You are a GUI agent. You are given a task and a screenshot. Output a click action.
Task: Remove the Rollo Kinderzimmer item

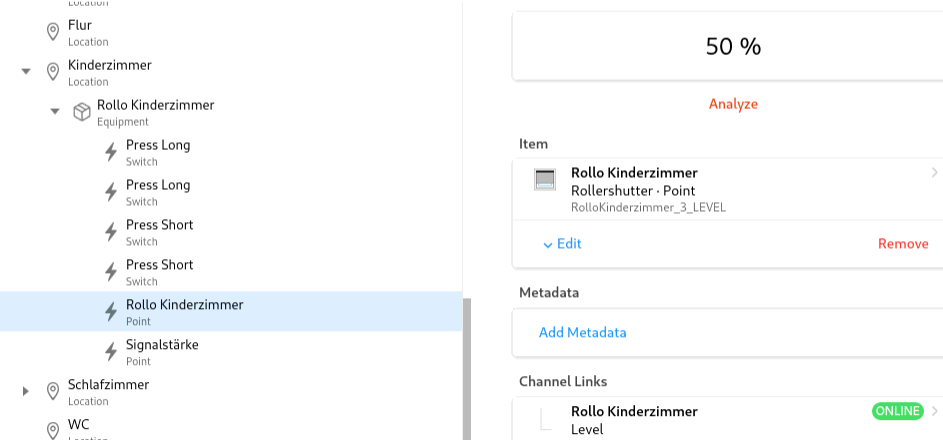[x=902, y=244]
